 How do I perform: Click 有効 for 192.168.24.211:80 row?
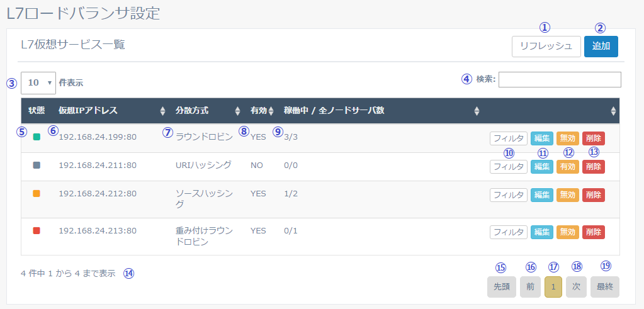[568, 167]
